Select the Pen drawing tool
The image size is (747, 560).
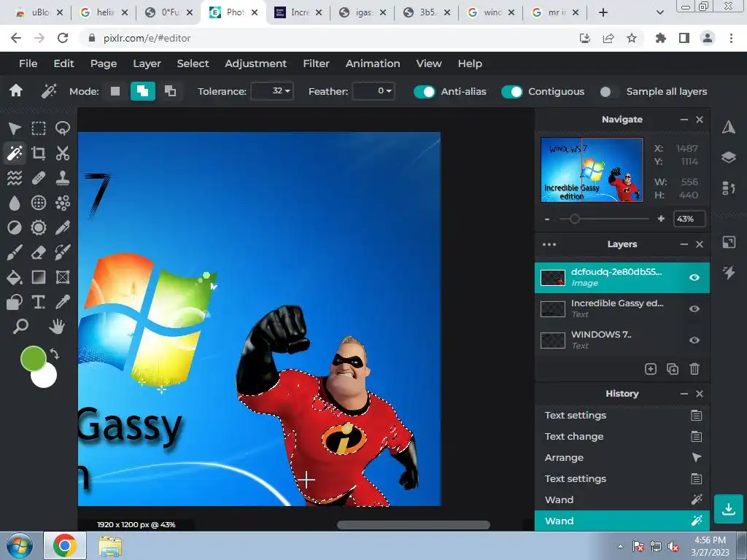(x=63, y=227)
